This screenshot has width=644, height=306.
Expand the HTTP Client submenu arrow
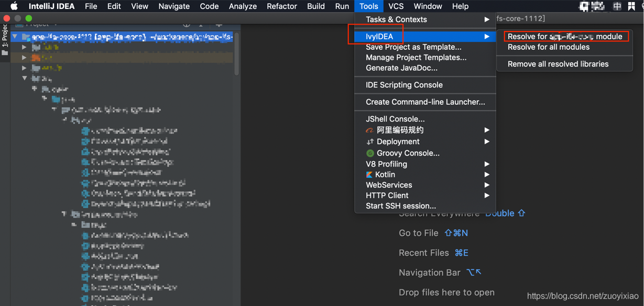487,195
